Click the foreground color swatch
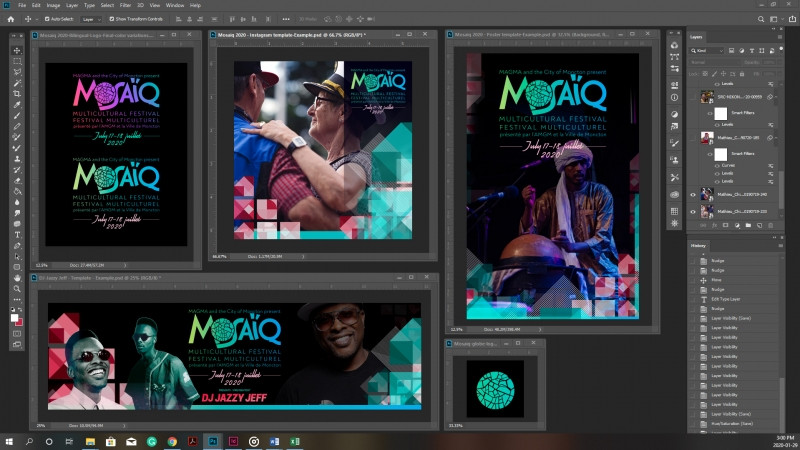 (x=14, y=318)
